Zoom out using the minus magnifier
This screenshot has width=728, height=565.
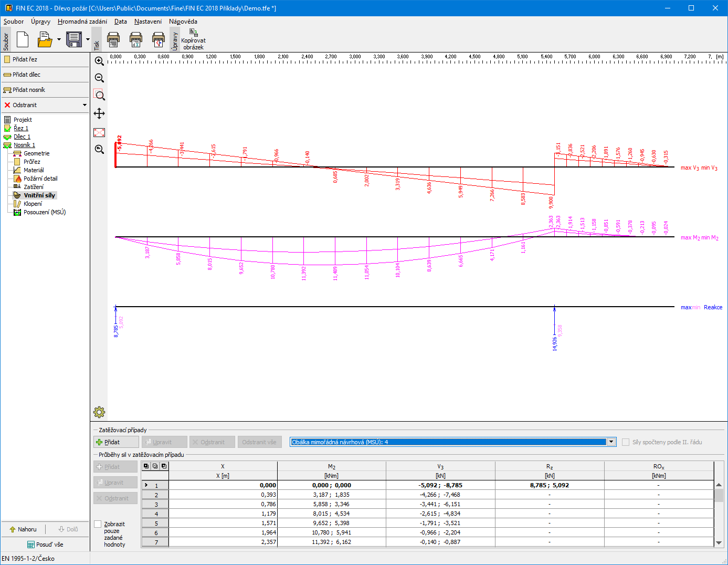coord(99,78)
